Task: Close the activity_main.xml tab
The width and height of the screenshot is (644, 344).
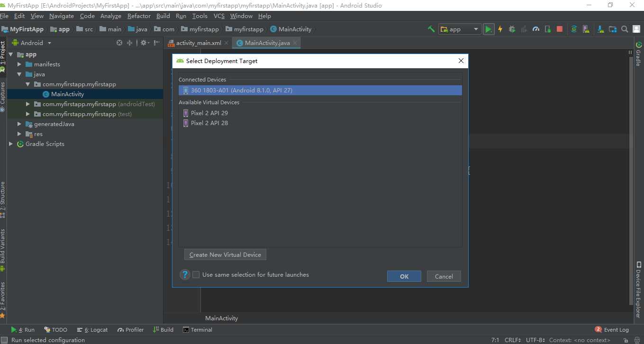Action: pyautogui.click(x=227, y=43)
